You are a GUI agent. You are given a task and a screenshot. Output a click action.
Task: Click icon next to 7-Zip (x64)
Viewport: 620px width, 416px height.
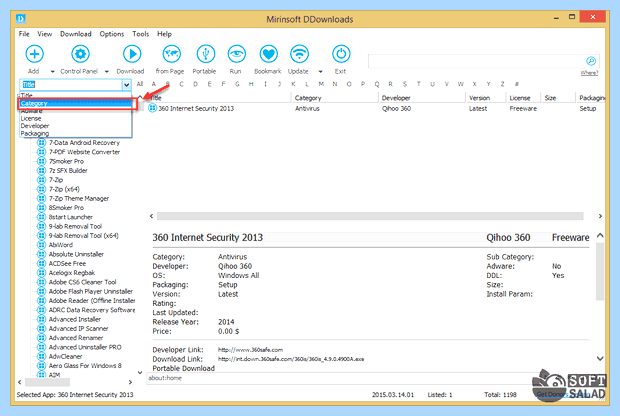click(x=42, y=189)
